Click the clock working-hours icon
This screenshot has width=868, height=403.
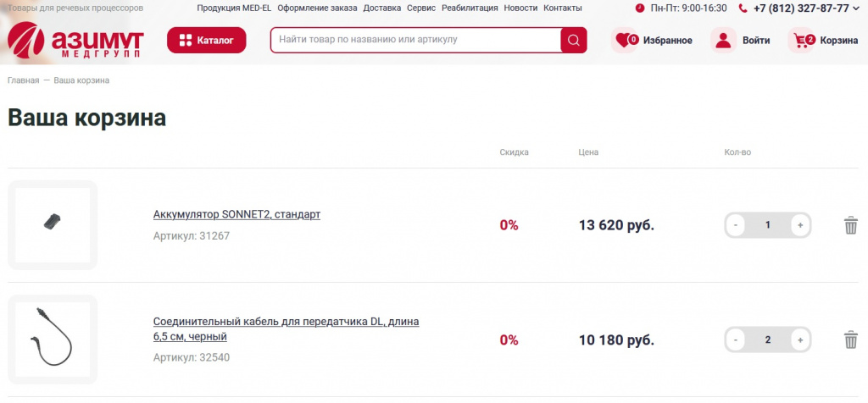(640, 8)
